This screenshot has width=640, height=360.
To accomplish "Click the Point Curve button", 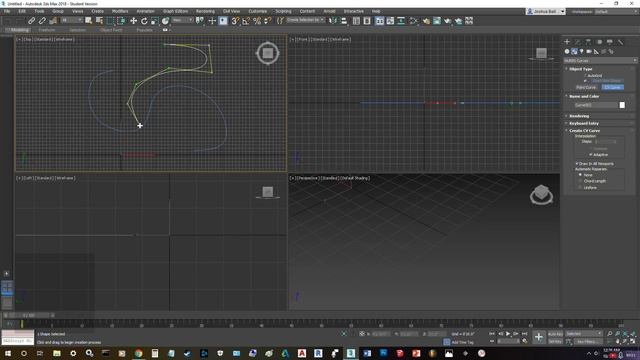I will (x=586, y=87).
